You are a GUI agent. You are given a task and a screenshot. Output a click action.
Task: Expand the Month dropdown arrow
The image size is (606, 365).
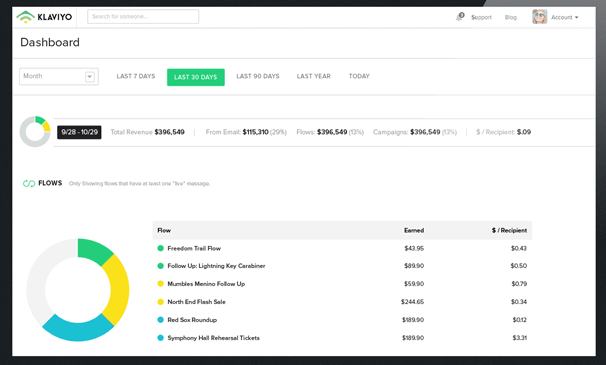pyautogui.click(x=90, y=77)
